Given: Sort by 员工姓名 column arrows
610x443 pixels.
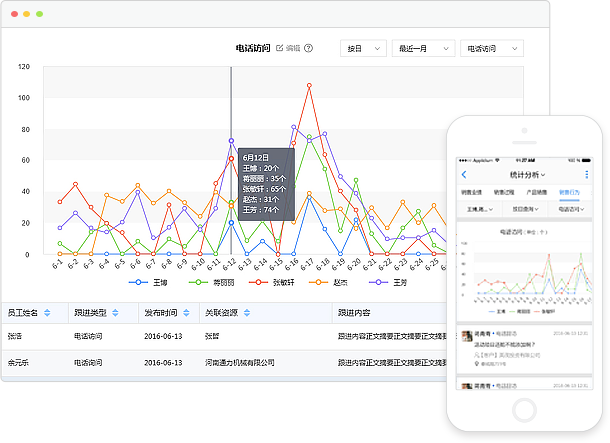Looking at the screenshot, I should (46, 313).
